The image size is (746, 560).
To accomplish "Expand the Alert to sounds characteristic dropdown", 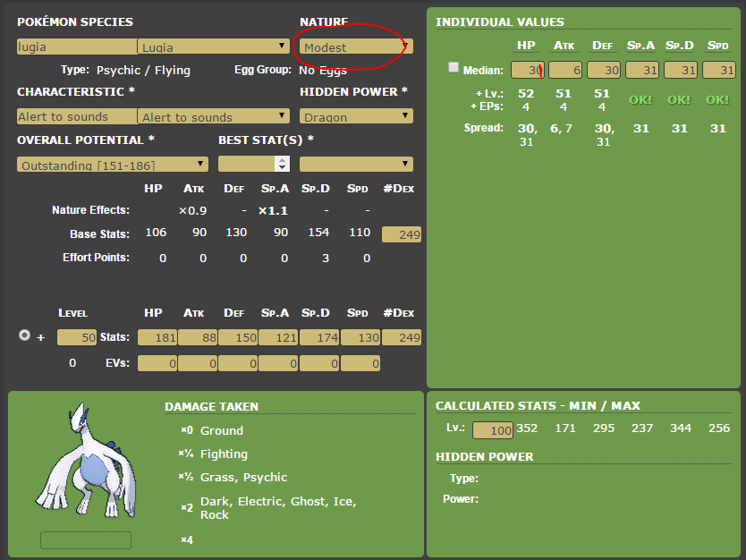I will tap(214, 116).
